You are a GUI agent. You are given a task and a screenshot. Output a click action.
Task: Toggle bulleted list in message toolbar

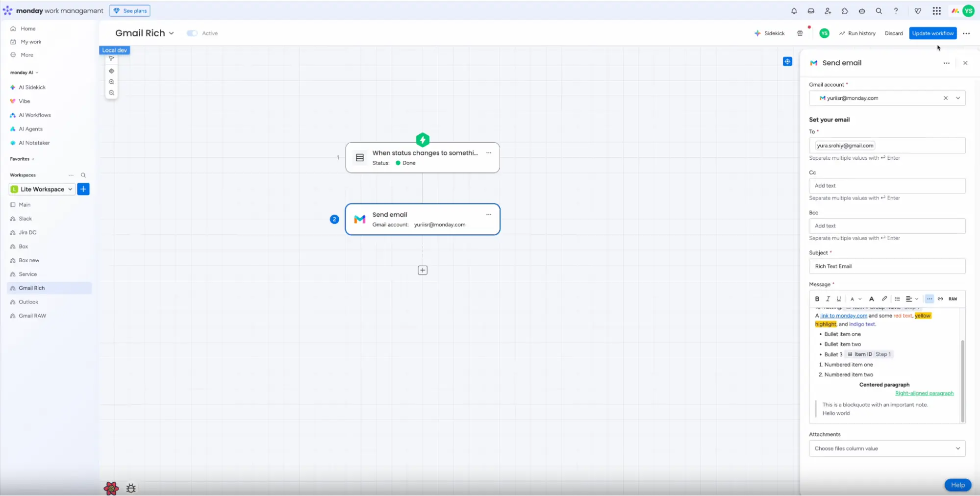[897, 299]
